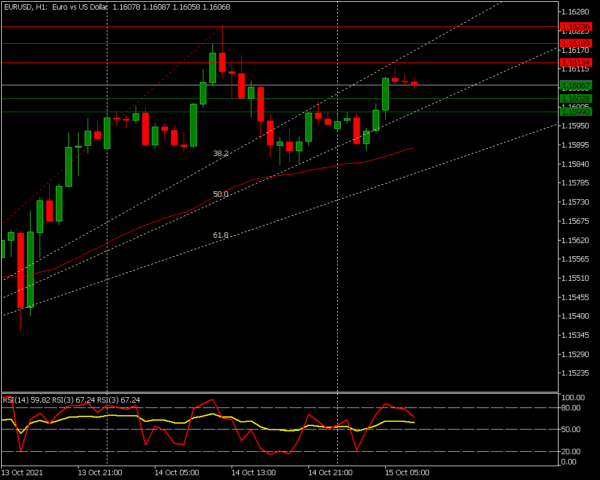Click the 13 Oct 21:00 time axis label
Image resolution: width=600 pixels, height=480 pixels.
click(100, 473)
